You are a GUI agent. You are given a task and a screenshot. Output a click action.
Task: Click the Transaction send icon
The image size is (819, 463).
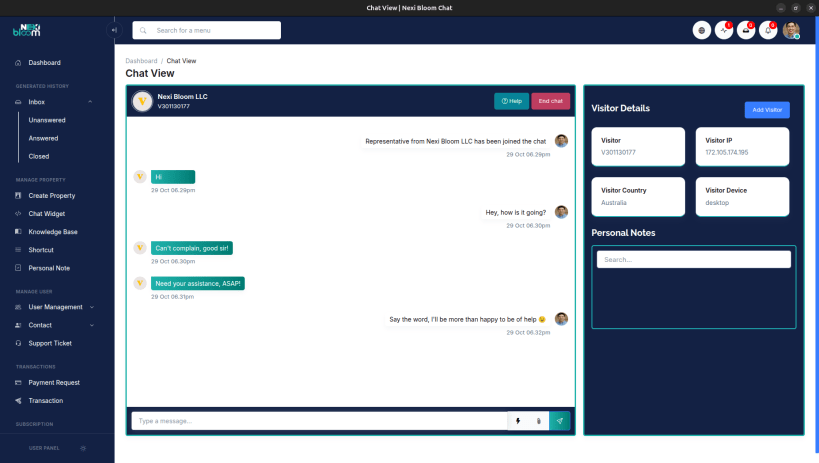(18, 401)
